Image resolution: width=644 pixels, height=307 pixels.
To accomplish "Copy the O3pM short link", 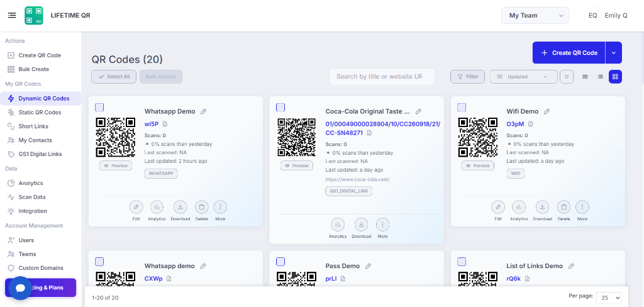I will tap(530, 124).
